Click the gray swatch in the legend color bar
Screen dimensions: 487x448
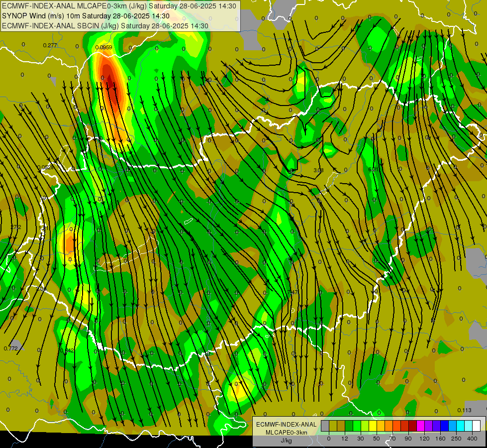(x=325, y=426)
